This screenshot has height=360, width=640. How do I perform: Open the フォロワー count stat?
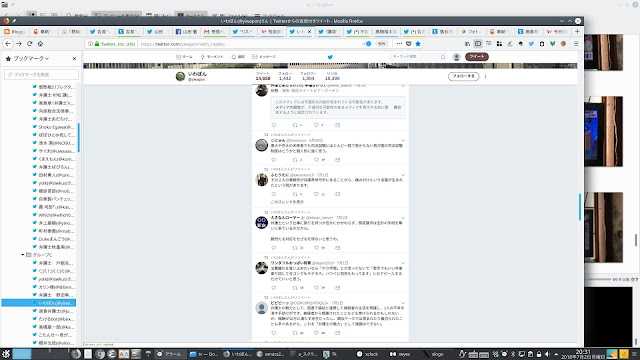point(308,76)
